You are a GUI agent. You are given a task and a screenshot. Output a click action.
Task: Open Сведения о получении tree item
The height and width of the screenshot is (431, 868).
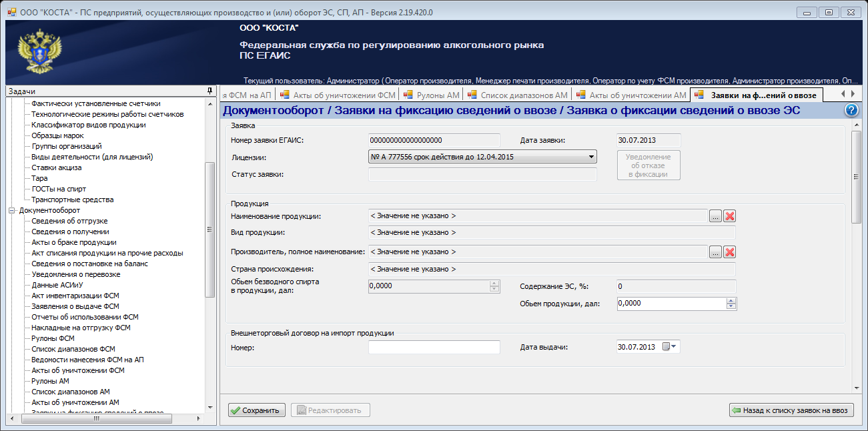click(71, 232)
